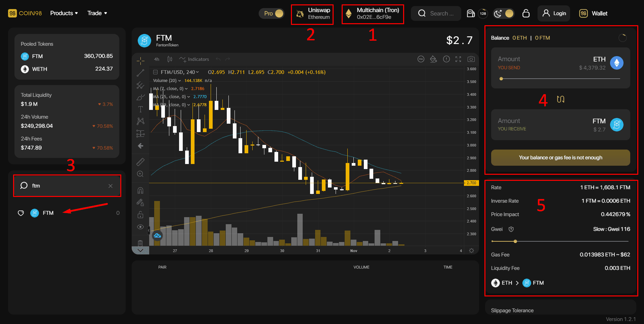644x324 pixels.
Task: Select the prediction and measurement tool
Action: pyautogui.click(x=140, y=133)
